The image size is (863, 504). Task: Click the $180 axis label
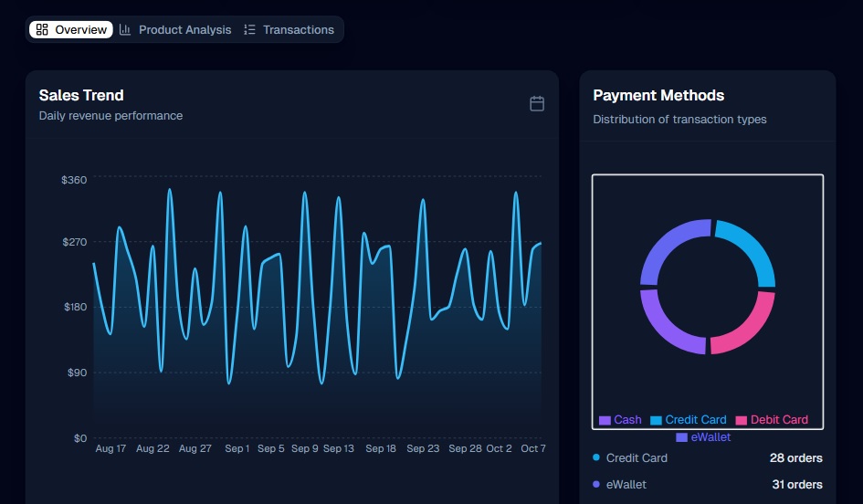[x=76, y=307]
